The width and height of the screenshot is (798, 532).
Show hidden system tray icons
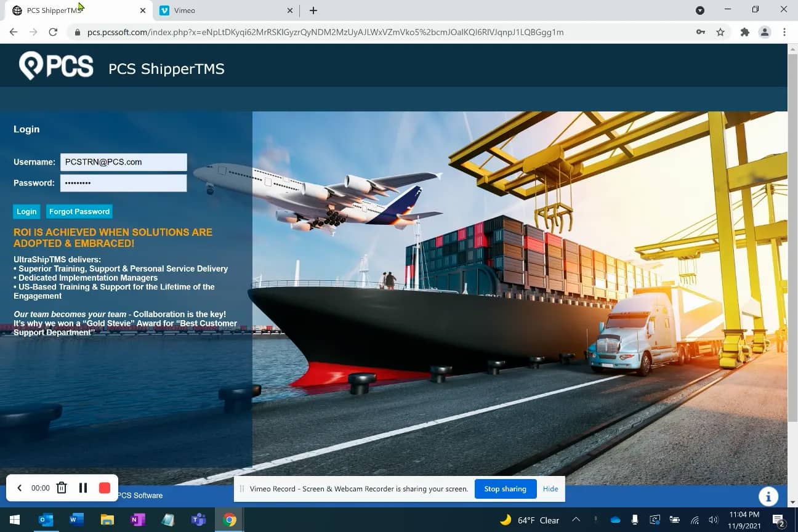click(x=576, y=520)
